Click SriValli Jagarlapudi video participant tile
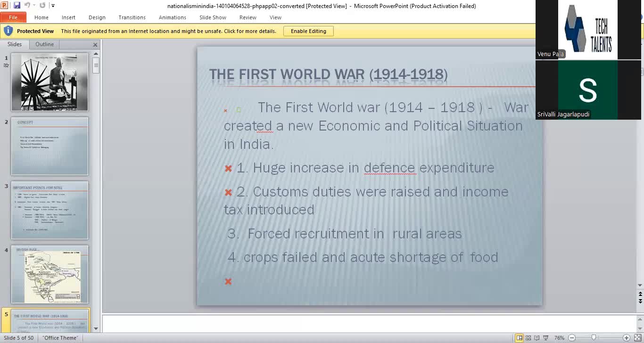This screenshot has height=343, width=644. pos(587,90)
